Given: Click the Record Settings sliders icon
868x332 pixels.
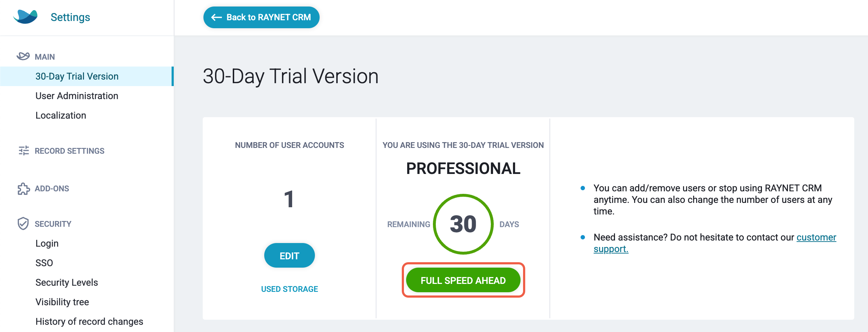Looking at the screenshot, I should point(24,150).
